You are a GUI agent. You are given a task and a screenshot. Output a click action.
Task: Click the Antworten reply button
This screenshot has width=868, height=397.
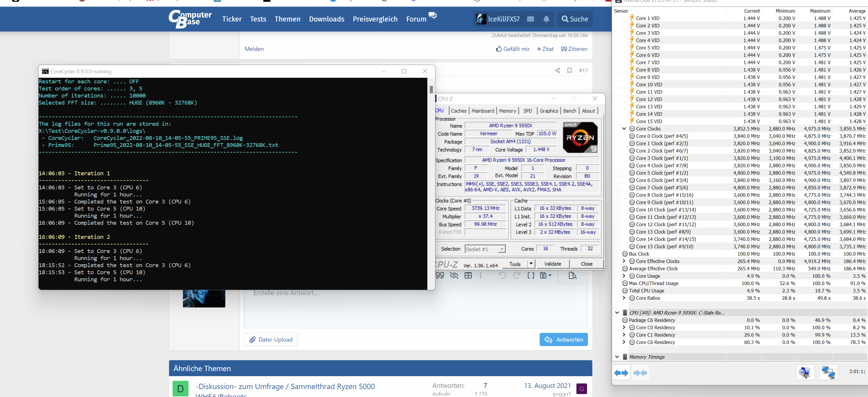point(563,339)
